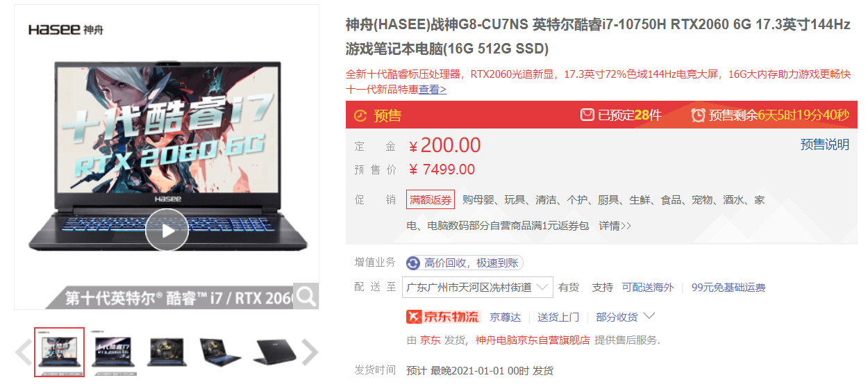Click 可配送海外 overseas delivery link

[648, 287]
